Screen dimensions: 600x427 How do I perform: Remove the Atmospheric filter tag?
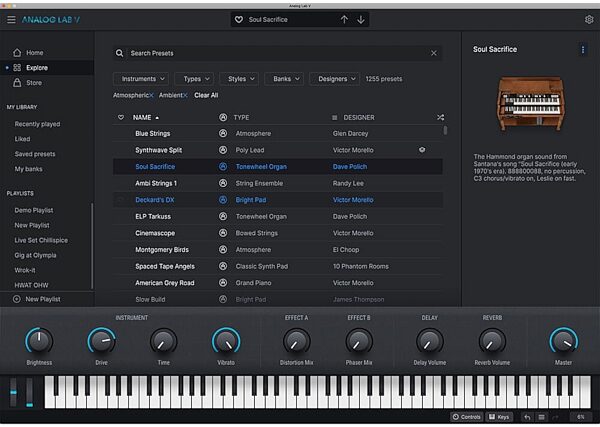coord(152,95)
